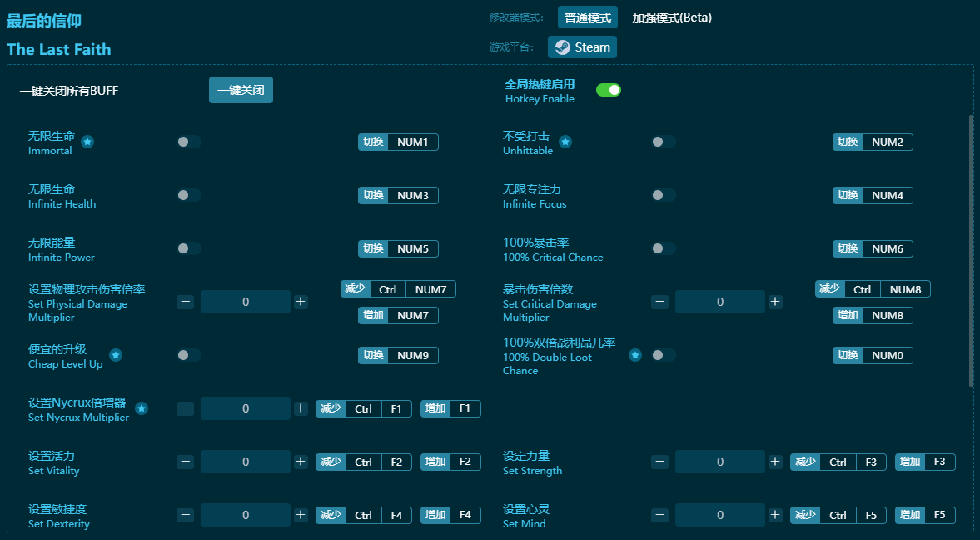This screenshot has height=540, width=980.
Task: Decrease Set Strength with the minus icon
Action: pos(660,462)
